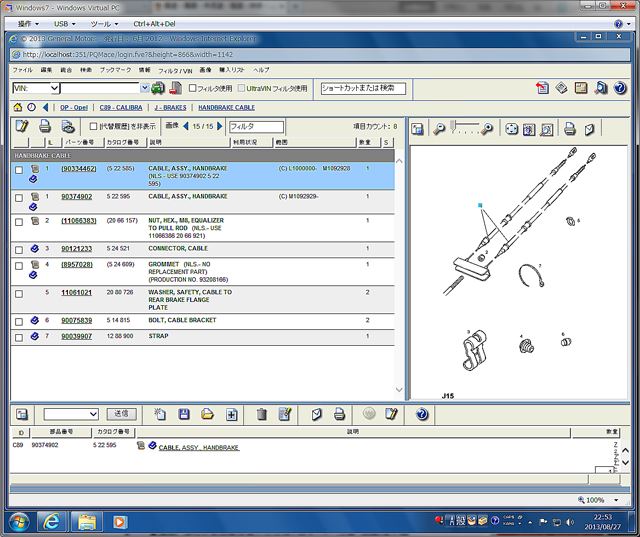Image resolution: width=640 pixels, height=537 pixels.
Task: Open the J - BRAKES breadcrumb link
Action: pyautogui.click(x=170, y=107)
